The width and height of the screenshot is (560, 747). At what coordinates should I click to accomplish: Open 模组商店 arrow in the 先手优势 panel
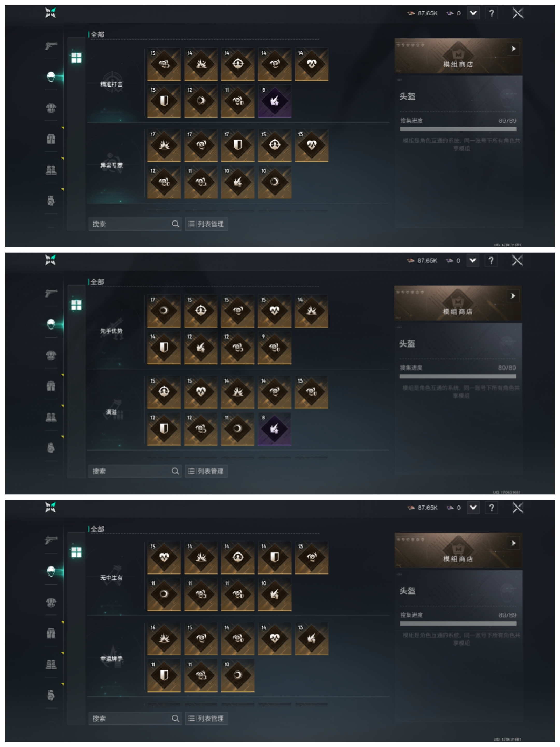pos(513,296)
